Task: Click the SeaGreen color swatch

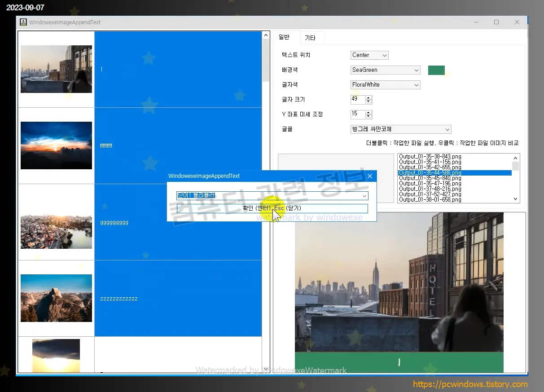Action: tap(436, 70)
